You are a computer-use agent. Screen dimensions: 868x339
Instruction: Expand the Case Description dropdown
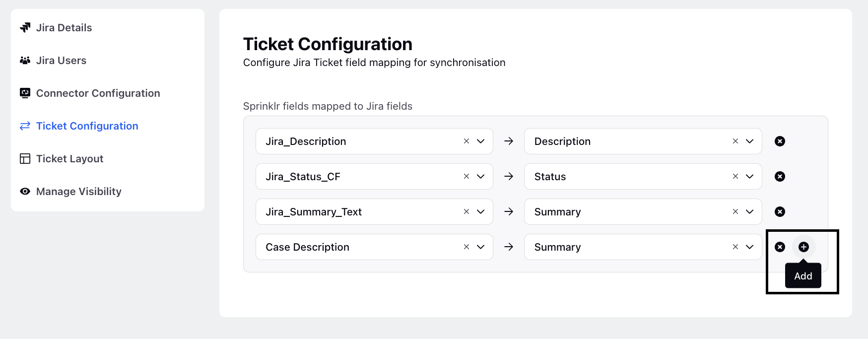coord(481,247)
